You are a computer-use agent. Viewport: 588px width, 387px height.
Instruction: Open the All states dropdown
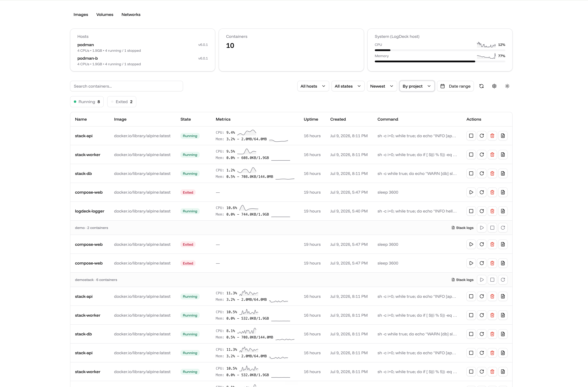coord(348,86)
